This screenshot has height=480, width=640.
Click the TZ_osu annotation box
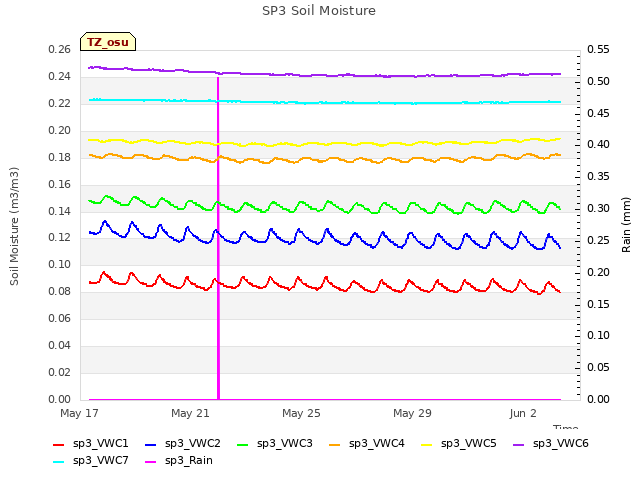[x=108, y=42]
